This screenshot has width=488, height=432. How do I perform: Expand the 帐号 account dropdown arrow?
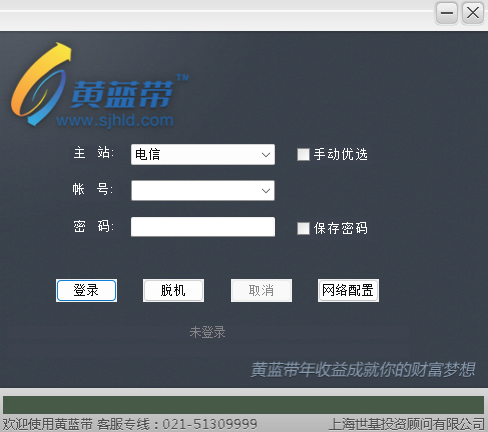coord(266,191)
